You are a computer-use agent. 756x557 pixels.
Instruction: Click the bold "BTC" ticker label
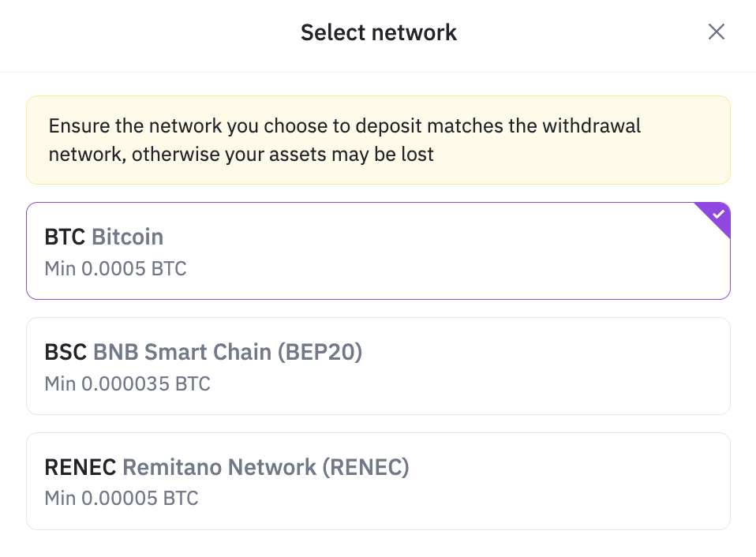[65, 237]
